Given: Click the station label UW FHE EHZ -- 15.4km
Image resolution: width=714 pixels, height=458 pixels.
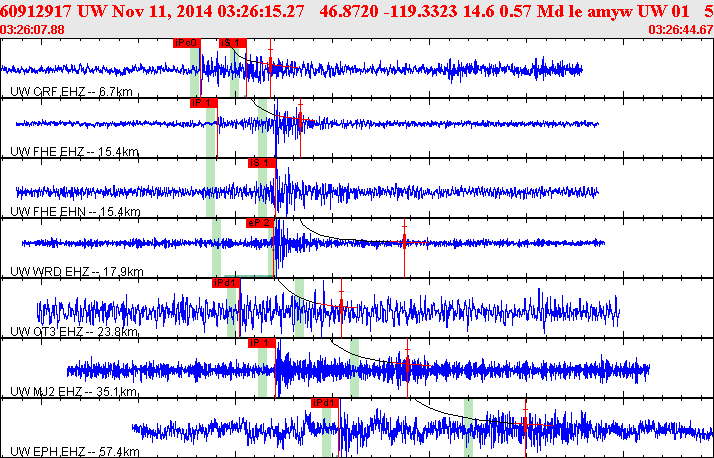Looking at the screenshot, I should [74, 152].
